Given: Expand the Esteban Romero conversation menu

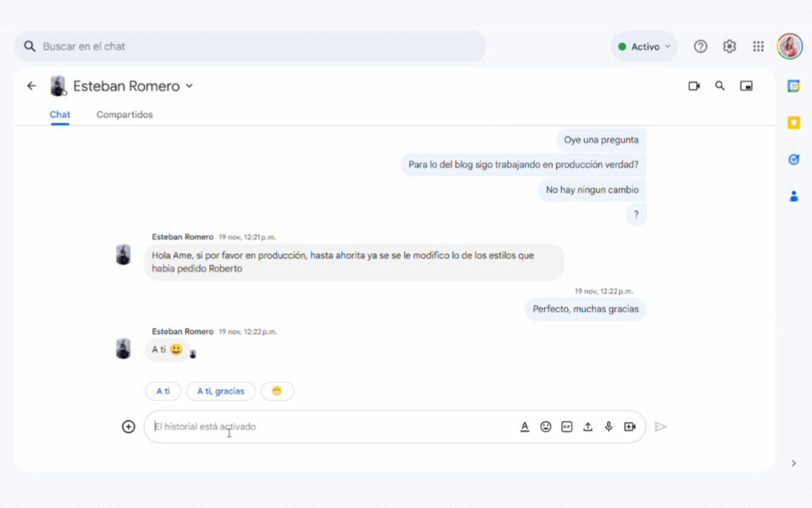Looking at the screenshot, I should (x=189, y=86).
